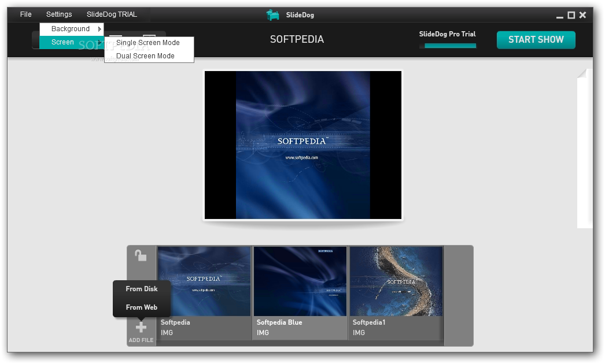Maximize the SlideDog window
The width and height of the screenshot is (605, 364).
pos(571,15)
